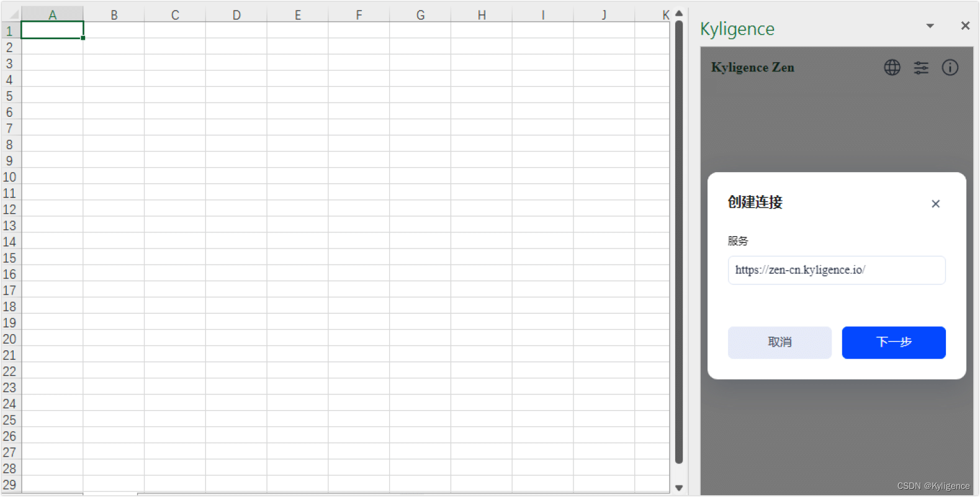Viewport: 980px width, 497px height.
Task: Focus the 服务 URL input field
Action: click(x=837, y=270)
